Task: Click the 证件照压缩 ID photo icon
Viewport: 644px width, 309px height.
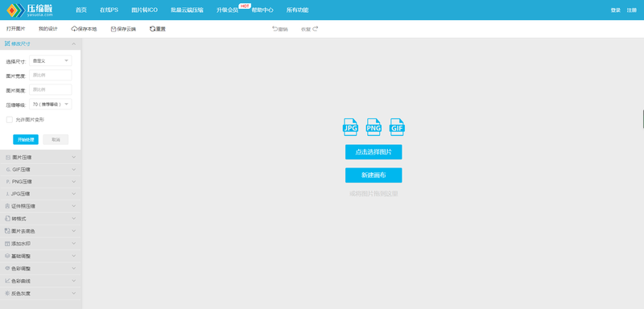Action: pos(7,206)
